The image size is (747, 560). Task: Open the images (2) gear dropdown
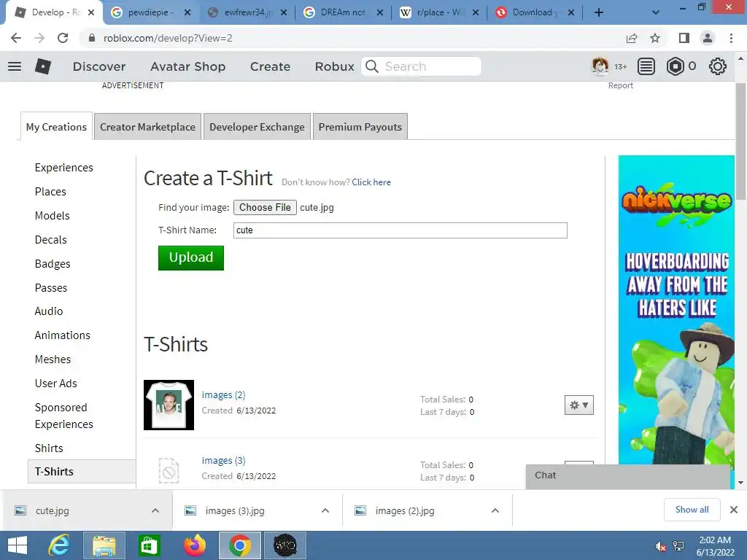(x=578, y=405)
